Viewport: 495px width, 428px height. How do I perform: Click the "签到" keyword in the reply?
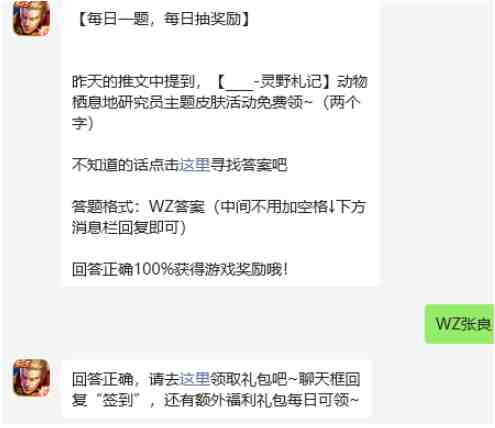tap(118, 400)
